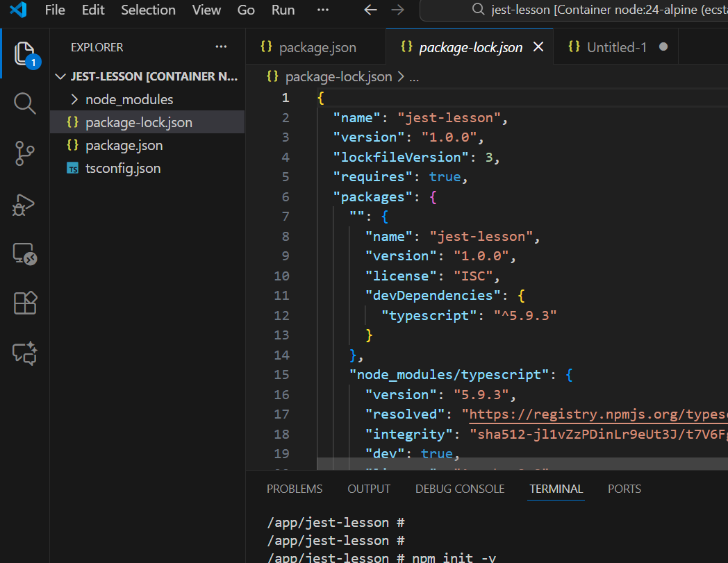
Task: Open the Remote Explorer icon
Action: 24,254
